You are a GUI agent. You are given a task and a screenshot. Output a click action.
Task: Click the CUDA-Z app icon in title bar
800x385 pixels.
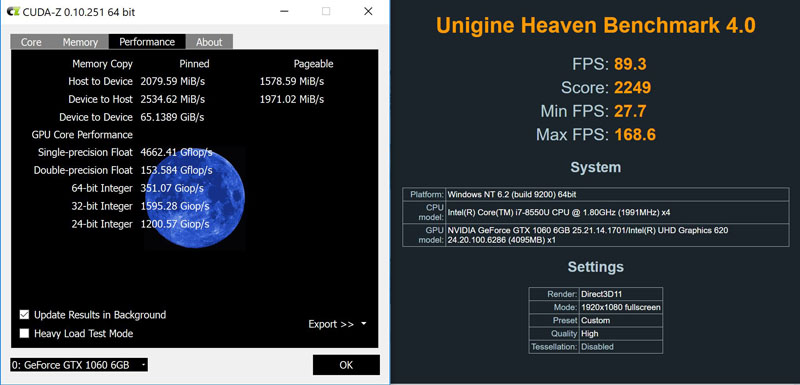13,12
